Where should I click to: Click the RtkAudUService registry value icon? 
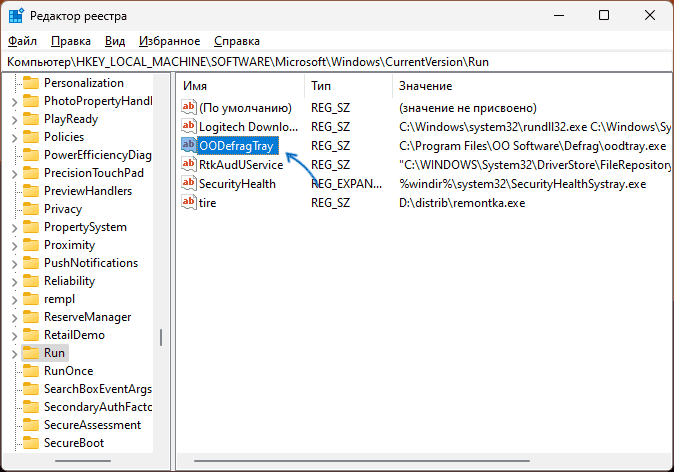188,165
